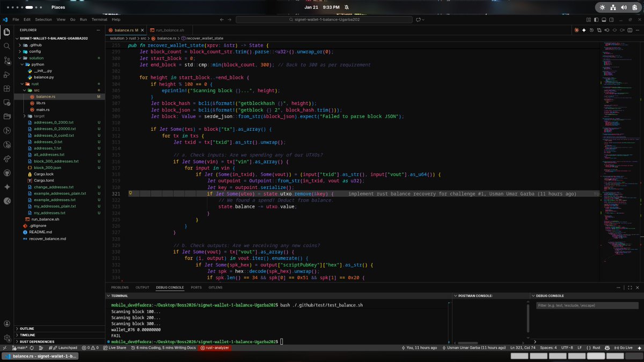The image size is (644, 362).
Task: Click the command center search box
Action: pos(324,19)
